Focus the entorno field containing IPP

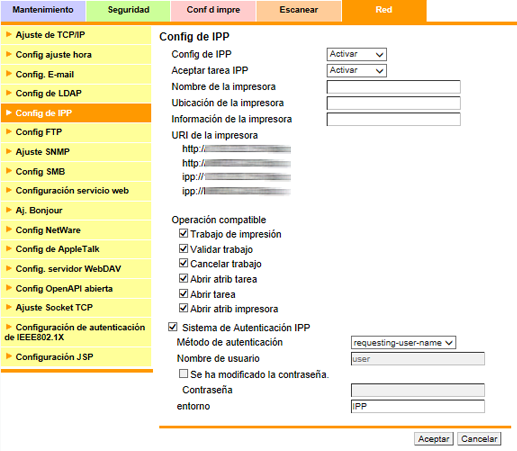(x=418, y=406)
